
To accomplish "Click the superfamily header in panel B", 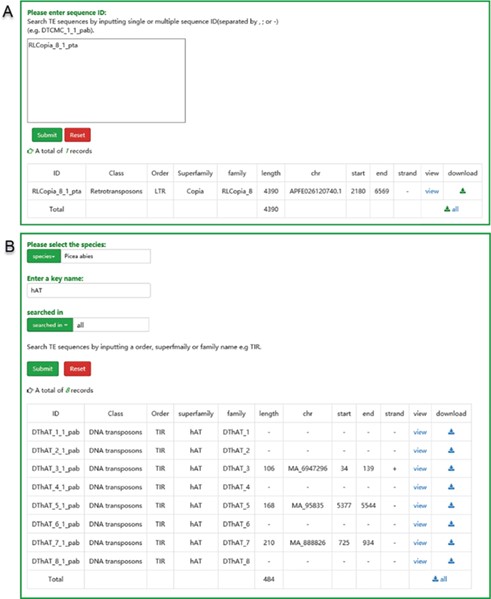I will 196,413.
